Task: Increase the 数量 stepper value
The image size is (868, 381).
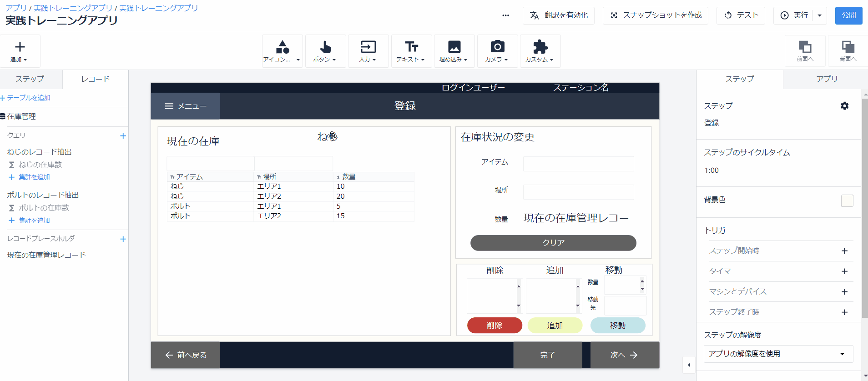Action: coord(642,281)
